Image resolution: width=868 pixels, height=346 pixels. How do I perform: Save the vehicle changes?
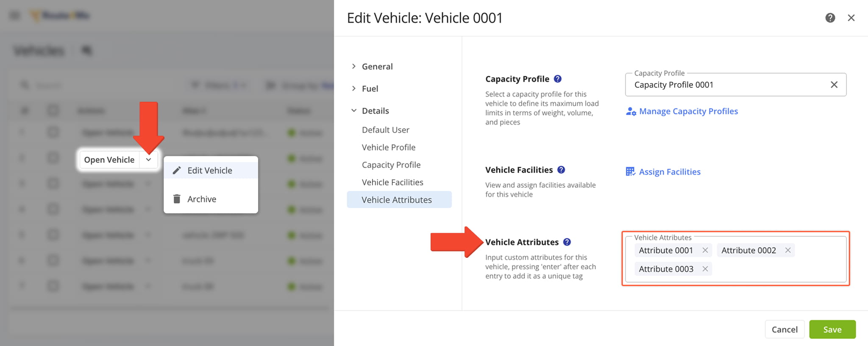832,329
